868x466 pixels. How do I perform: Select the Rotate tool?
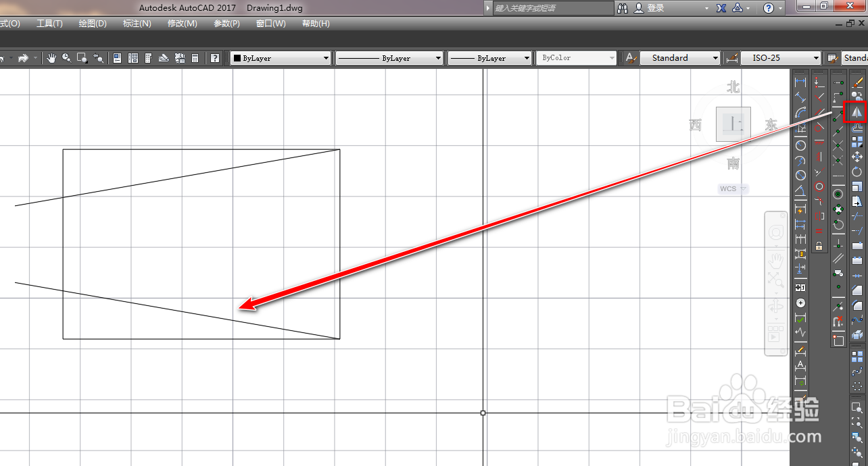click(857, 172)
